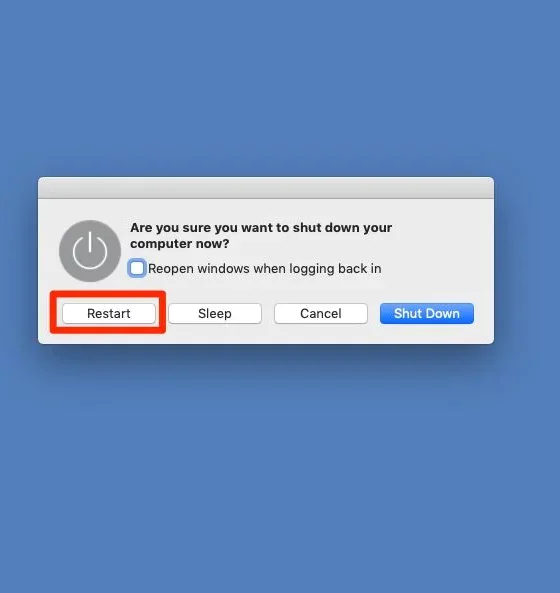The image size is (560, 593).
Task: Click the blue desktop background below the dialog
Action: 280,469
